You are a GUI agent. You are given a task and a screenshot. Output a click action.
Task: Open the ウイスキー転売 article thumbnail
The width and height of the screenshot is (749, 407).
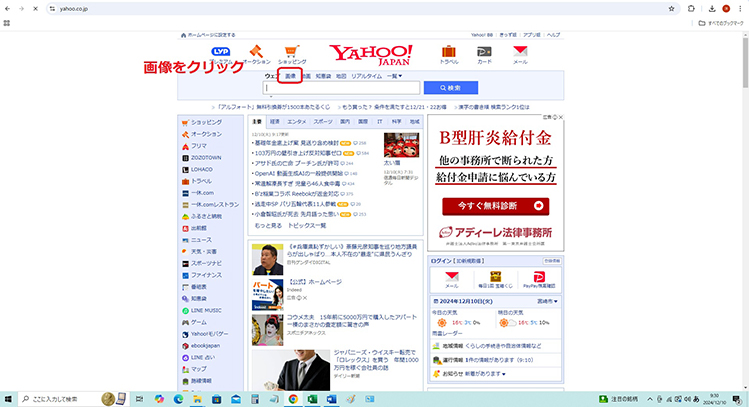point(291,370)
